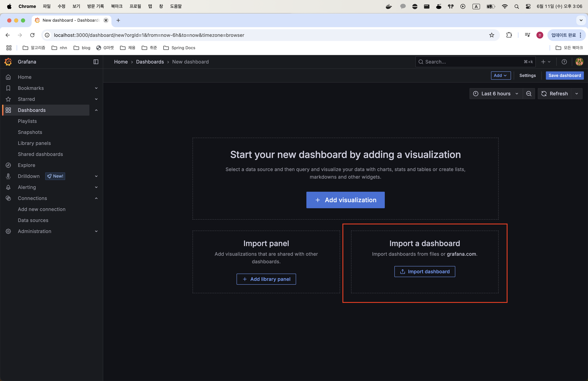Viewport: 588px width, 381px height.
Task: Click the Import dashboard button
Action: tap(424, 272)
